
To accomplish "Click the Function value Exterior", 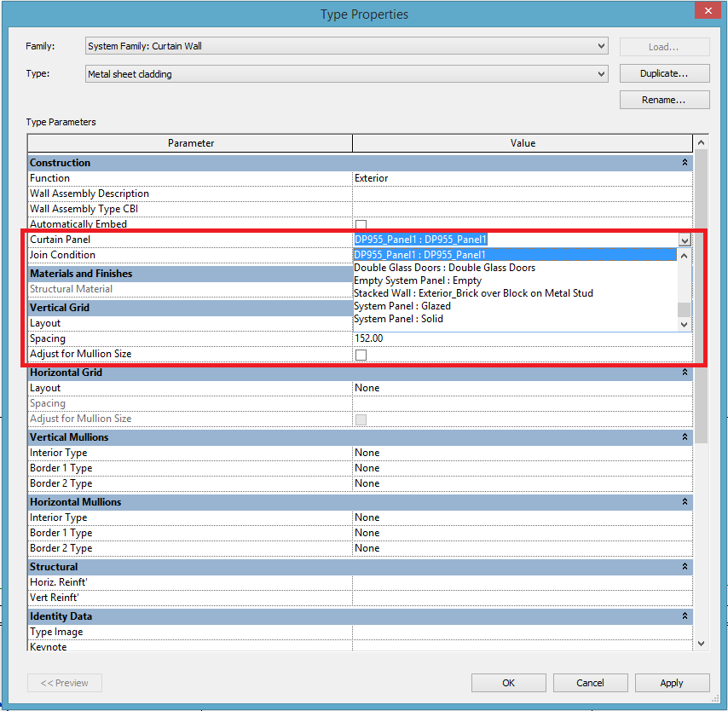I will click(x=523, y=178).
